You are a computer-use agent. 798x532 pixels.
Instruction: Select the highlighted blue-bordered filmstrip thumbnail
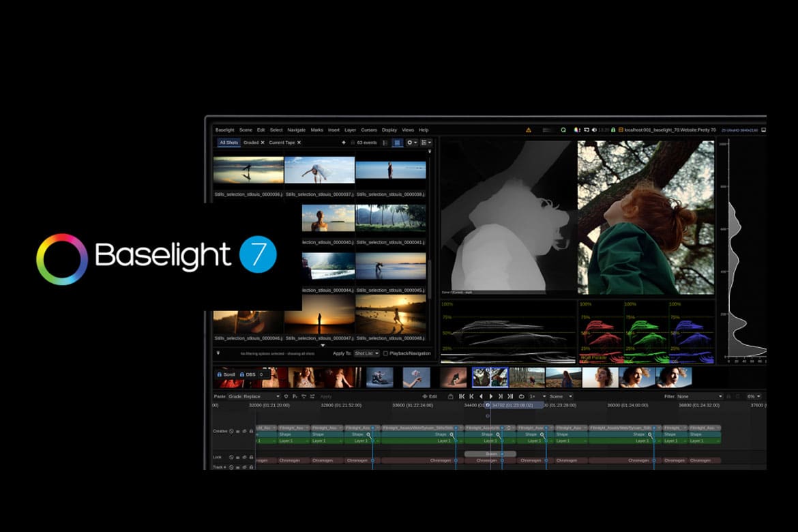490,377
